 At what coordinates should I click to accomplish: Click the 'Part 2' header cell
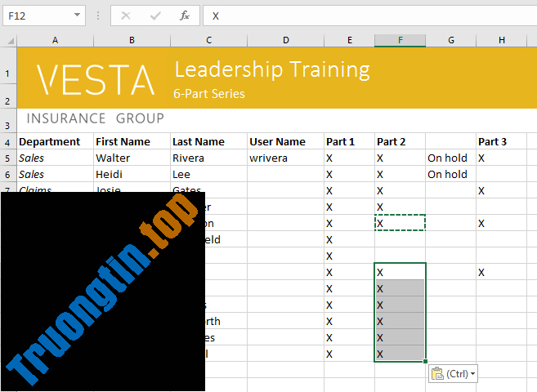[400, 141]
